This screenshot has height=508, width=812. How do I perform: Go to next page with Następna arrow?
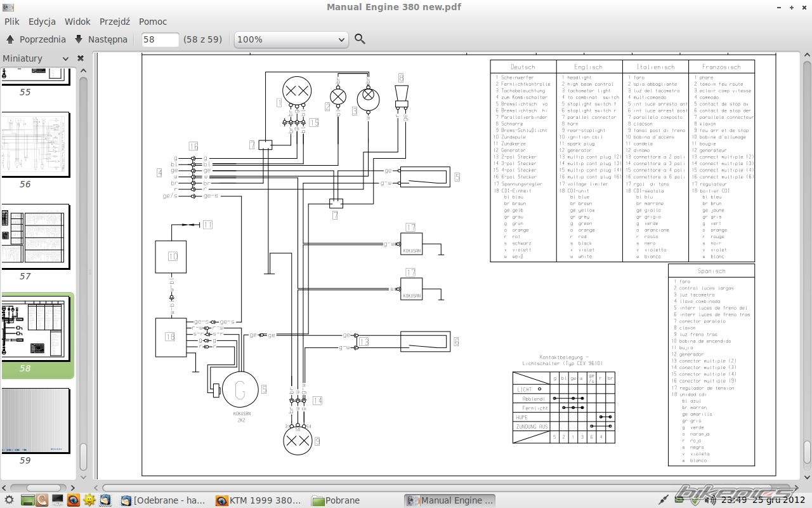coord(101,39)
